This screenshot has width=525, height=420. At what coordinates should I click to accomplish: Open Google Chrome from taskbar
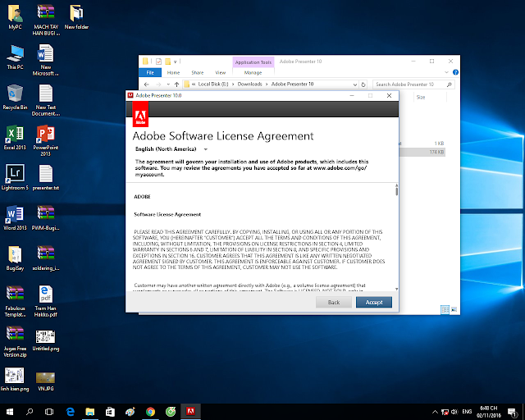point(150,412)
